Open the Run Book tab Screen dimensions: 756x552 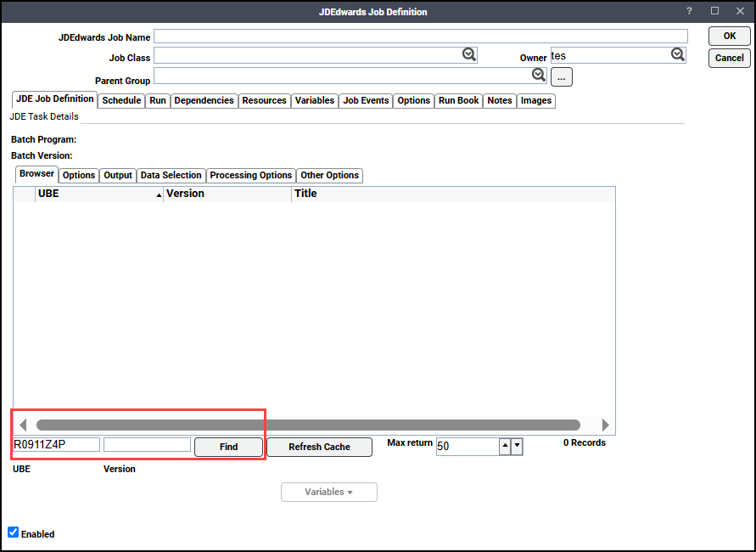[x=458, y=100]
